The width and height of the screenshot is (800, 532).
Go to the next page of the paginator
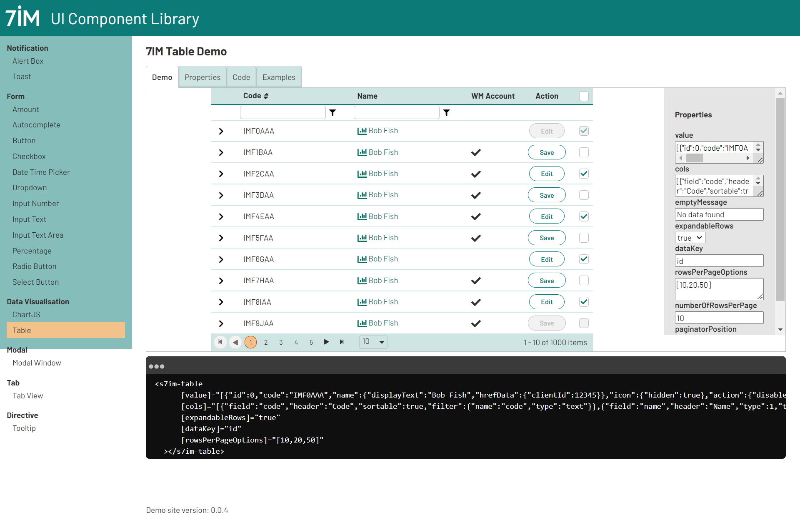tap(326, 342)
